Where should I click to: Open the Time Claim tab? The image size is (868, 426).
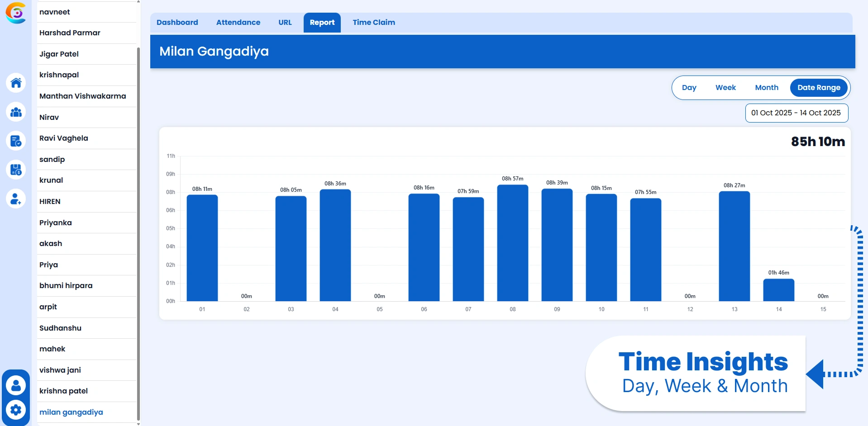373,22
